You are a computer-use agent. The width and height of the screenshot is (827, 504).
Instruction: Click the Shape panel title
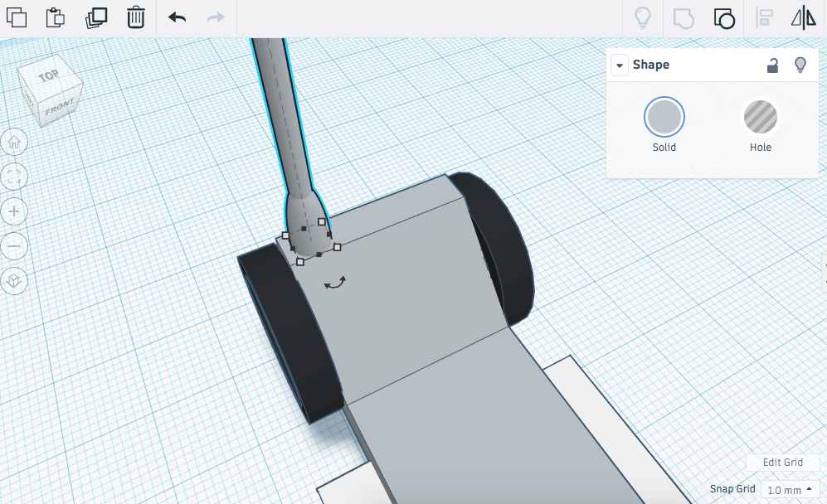(651, 65)
